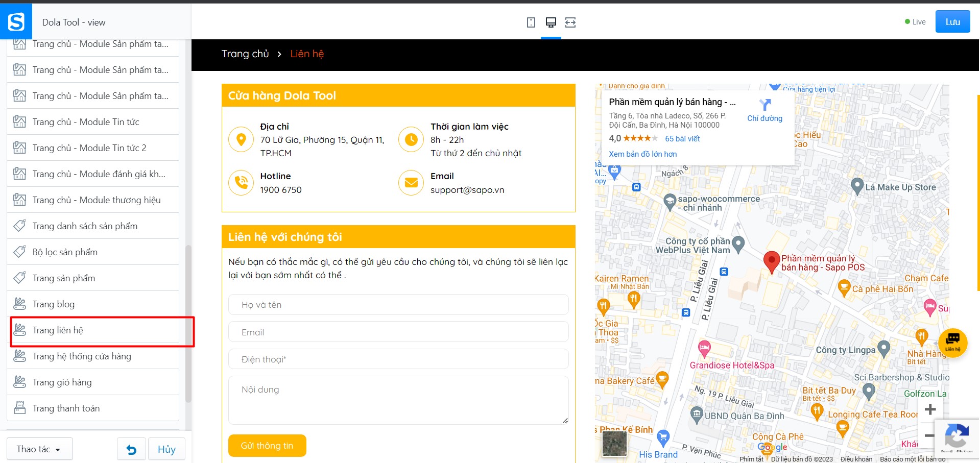Open Trang chủ - Module đánh giá
Viewport: 980px width, 463px height.
tap(93, 174)
